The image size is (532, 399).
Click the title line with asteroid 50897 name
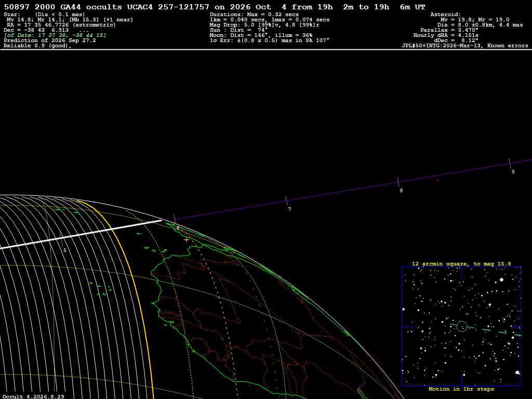[215, 7]
